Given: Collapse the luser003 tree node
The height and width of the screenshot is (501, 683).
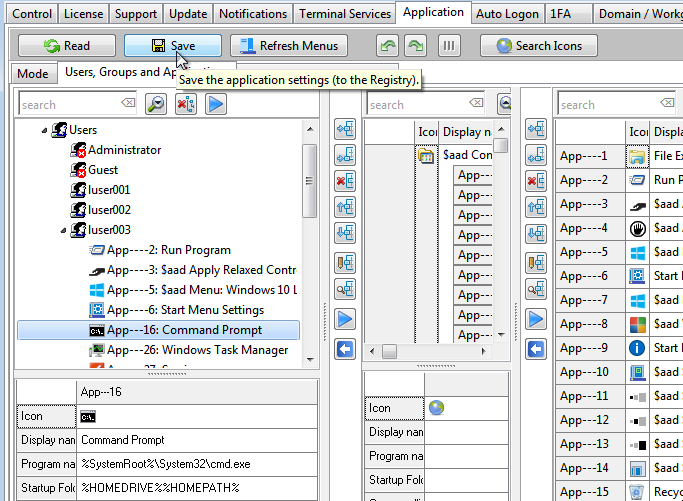Looking at the screenshot, I should (x=63, y=230).
